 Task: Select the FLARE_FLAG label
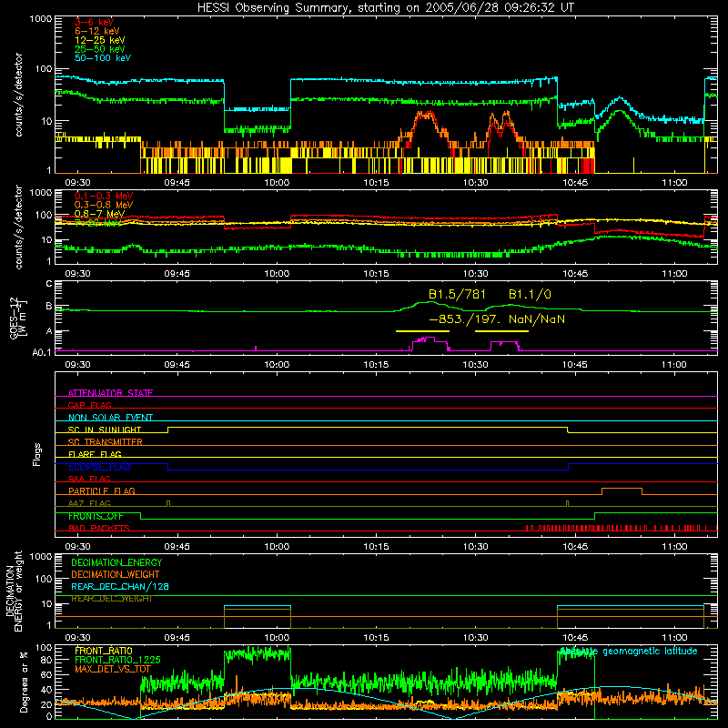(95, 454)
